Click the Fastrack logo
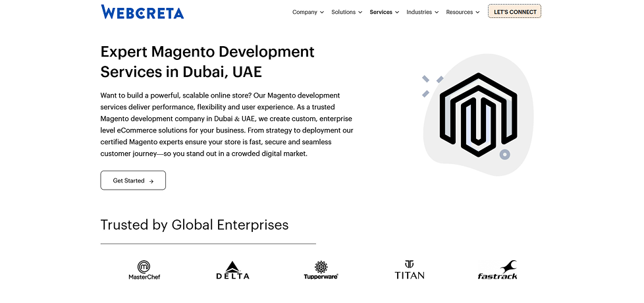Image resolution: width=644 pixels, height=303 pixels. coord(497,270)
